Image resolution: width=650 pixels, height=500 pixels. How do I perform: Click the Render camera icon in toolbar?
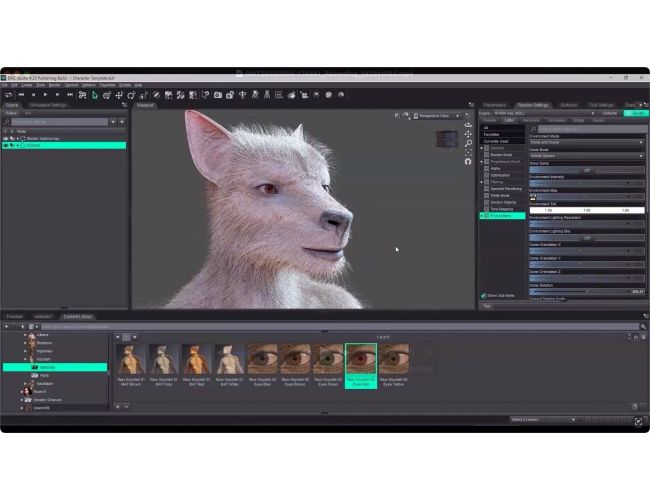(x=217, y=95)
